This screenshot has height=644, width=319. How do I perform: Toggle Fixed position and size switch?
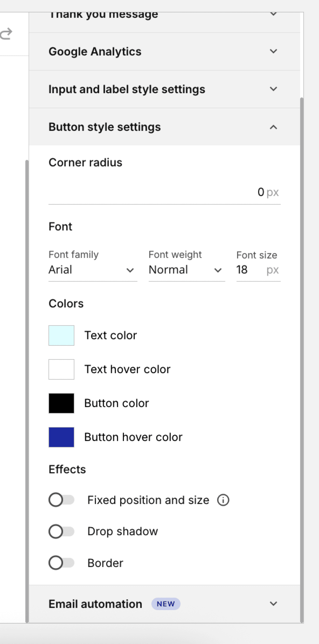coord(61,500)
